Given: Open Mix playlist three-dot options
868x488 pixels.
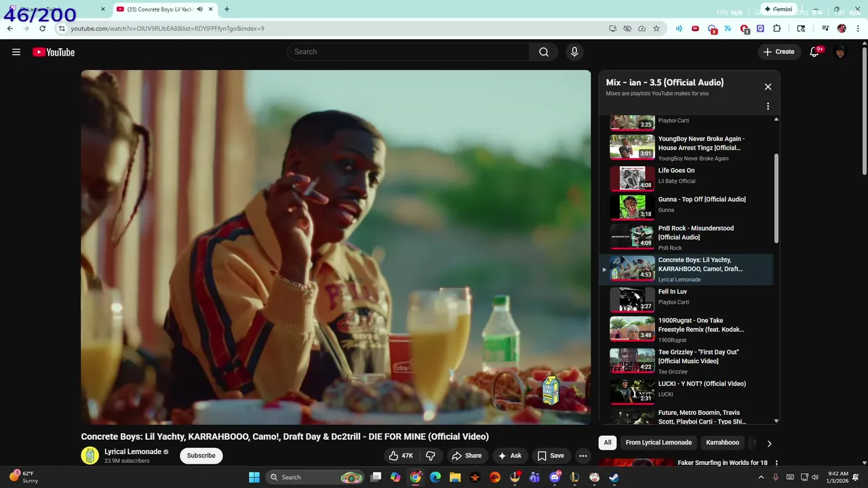Looking at the screenshot, I should pos(768,106).
